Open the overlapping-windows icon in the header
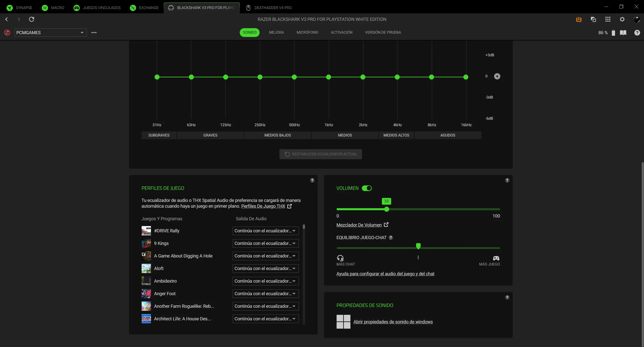The image size is (644, 347). click(x=593, y=19)
